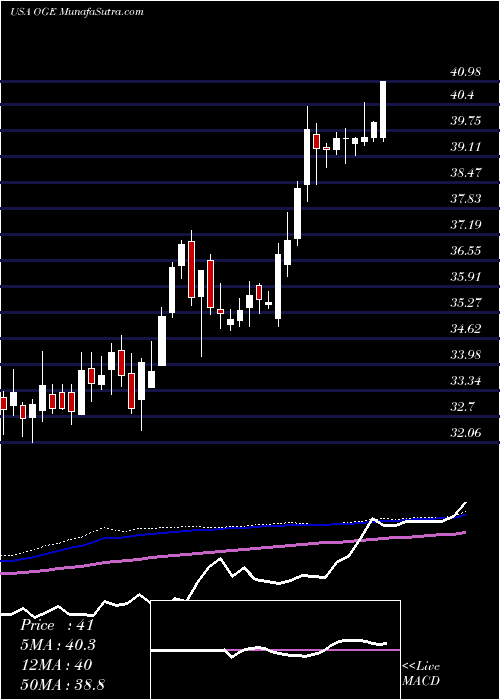Click the 33.98 price axis label
This screenshot has height=700, width=500.
(465, 354)
